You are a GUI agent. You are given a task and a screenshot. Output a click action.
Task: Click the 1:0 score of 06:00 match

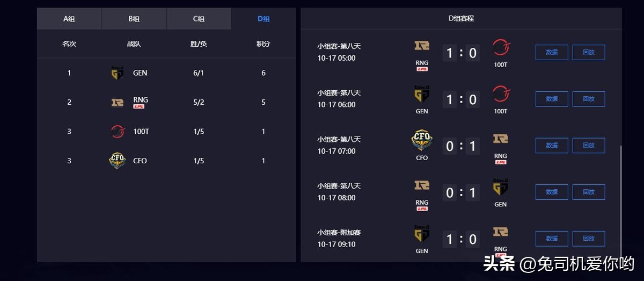tap(461, 99)
